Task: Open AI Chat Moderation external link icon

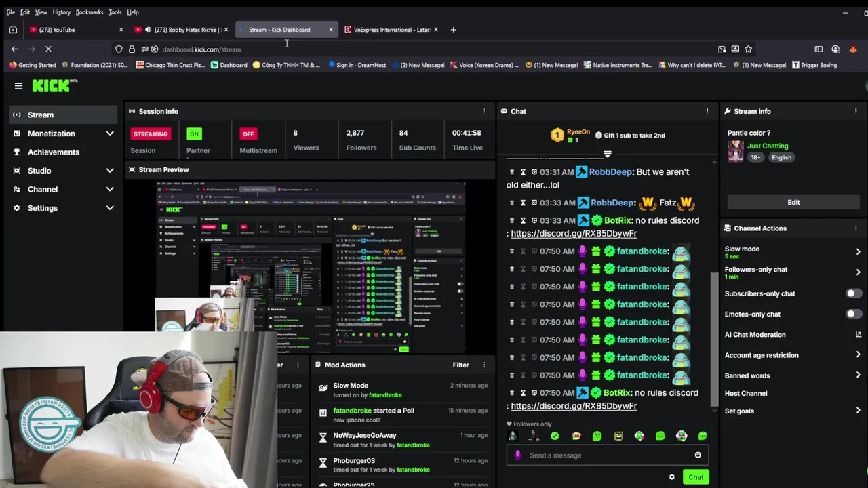Action: tap(858, 335)
